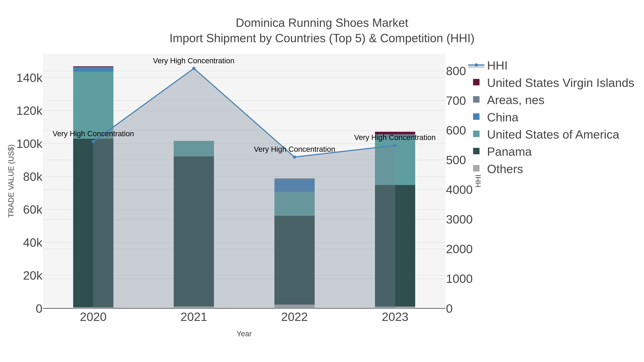Image resolution: width=644 pixels, height=362 pixels.
Task: Click the 2022 China bar segment
Action: click(x=294, y=186)
